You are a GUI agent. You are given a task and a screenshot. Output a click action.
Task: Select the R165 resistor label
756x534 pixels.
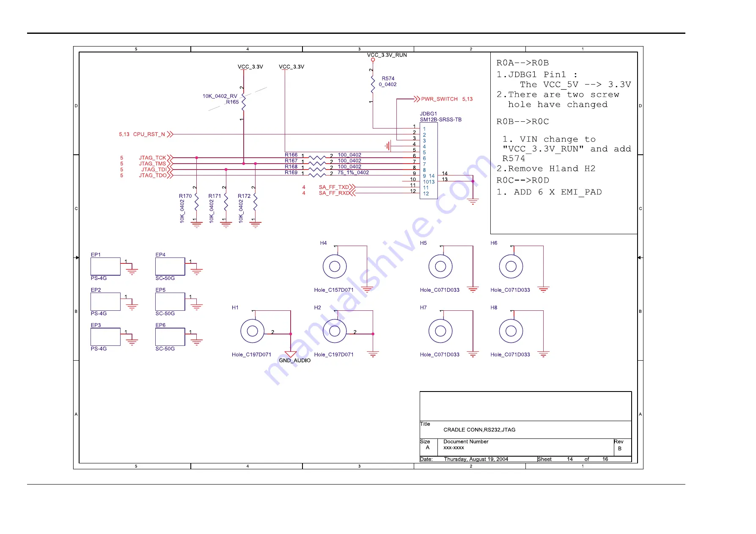click(232, 102)
